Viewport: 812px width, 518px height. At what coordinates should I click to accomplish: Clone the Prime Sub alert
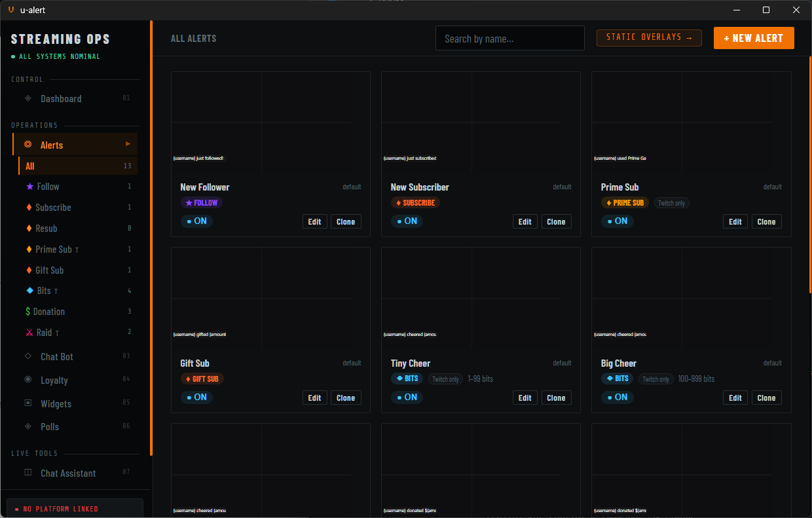click(766, 222)
